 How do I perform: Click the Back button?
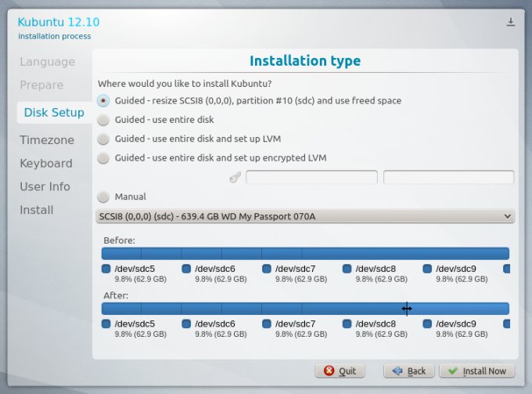click(409, 371)
